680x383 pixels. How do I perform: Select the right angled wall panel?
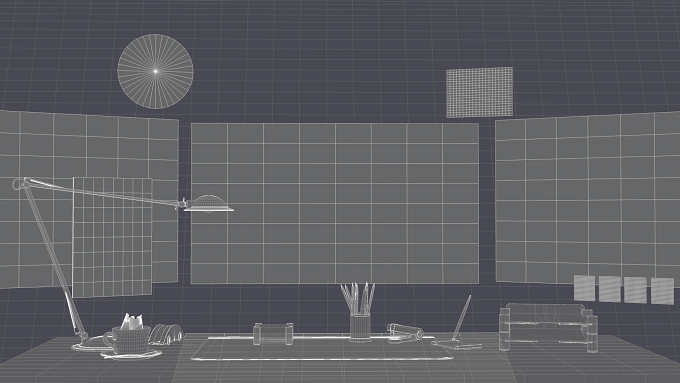point(587,199)
